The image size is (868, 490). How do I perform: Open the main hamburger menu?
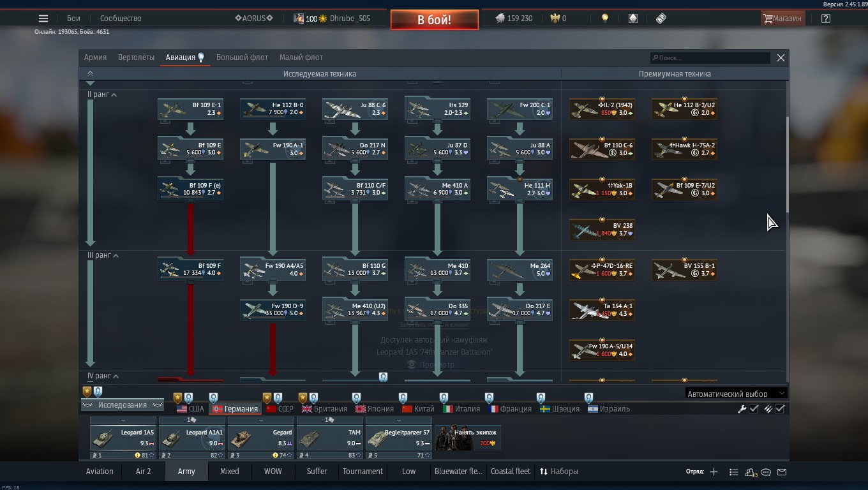coord(43,19)
